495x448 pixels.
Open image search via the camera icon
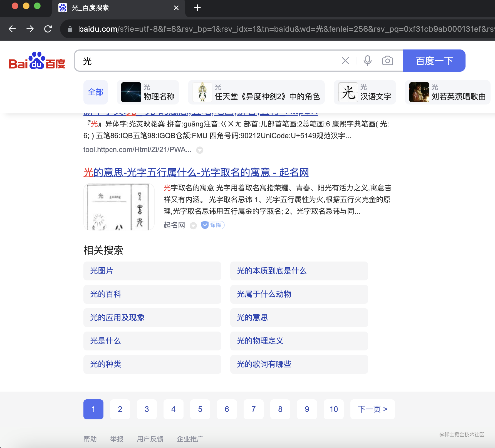tap(387, 60)
